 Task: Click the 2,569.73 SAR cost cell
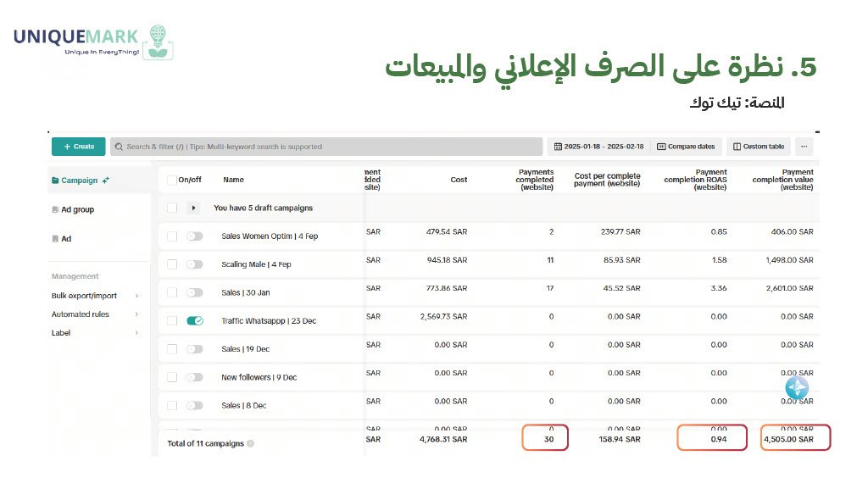pyautogui.click(x=443, y=316)
